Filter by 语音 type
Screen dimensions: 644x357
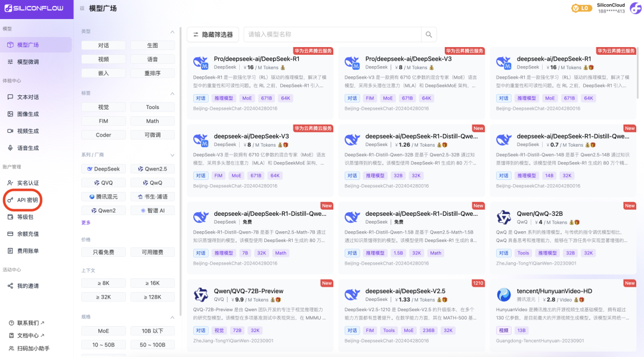[x=153, y=60]
